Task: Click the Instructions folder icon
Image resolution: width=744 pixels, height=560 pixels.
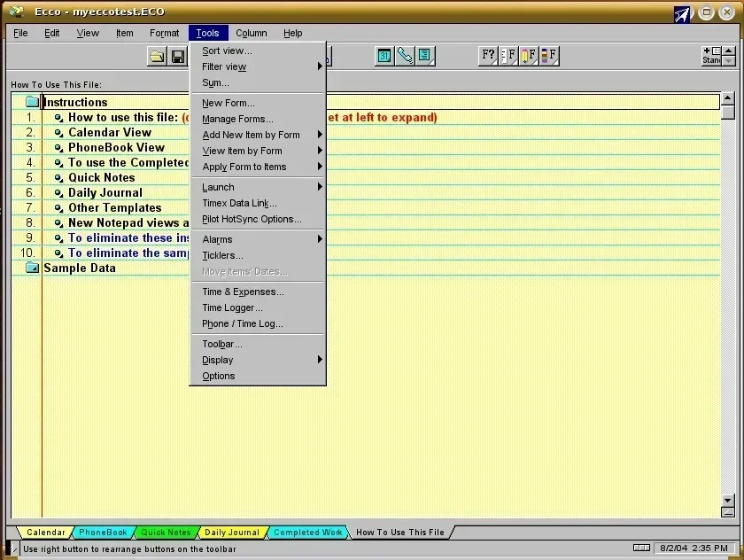Action: [x=33, y=102]
